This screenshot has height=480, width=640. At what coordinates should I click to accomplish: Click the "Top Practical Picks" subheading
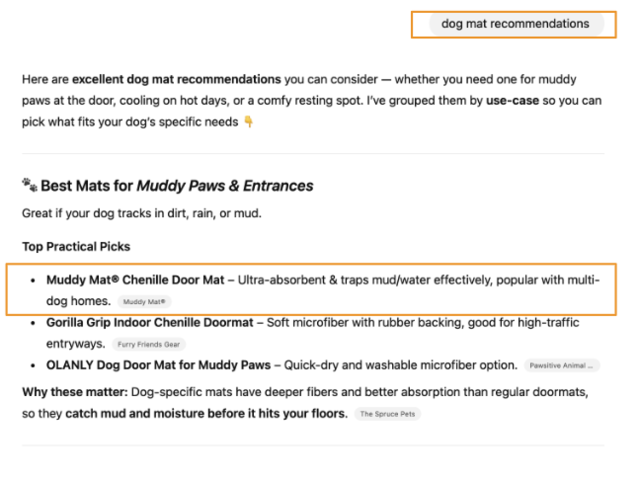(x=76, y=246)
